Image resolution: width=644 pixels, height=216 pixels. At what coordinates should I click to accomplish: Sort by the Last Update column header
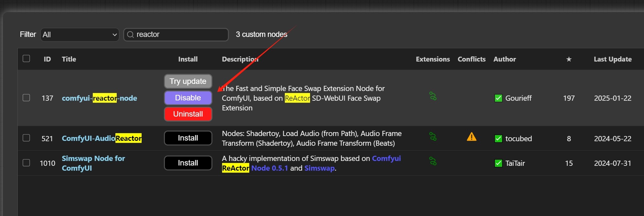pos(613,59)
